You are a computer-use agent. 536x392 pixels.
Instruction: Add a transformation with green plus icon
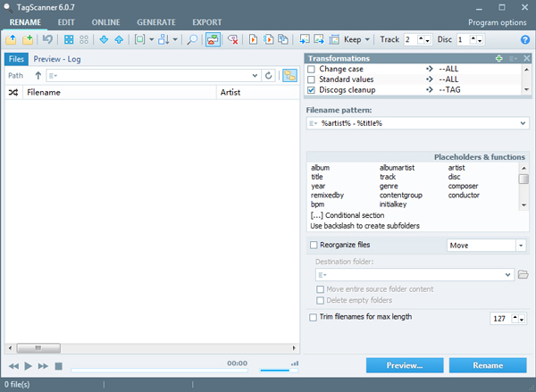499,58
